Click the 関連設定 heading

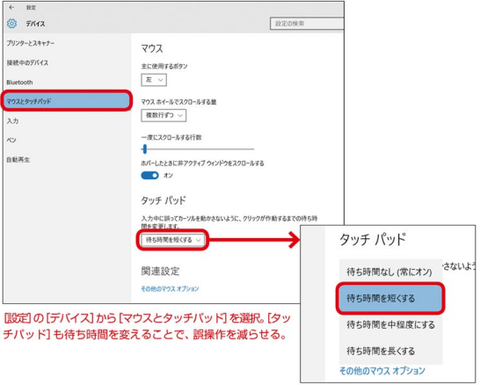(160, 271)
